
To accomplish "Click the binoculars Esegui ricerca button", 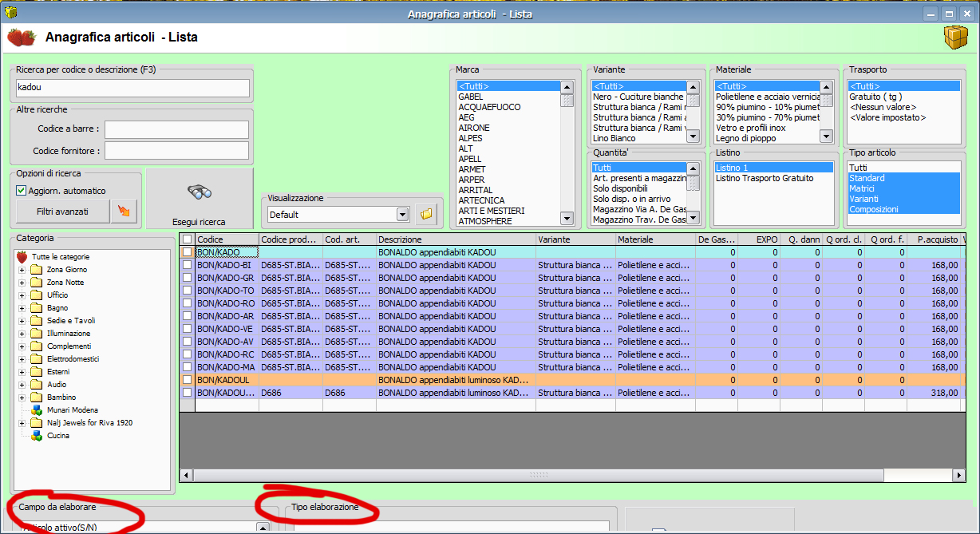I will point(200,199).
